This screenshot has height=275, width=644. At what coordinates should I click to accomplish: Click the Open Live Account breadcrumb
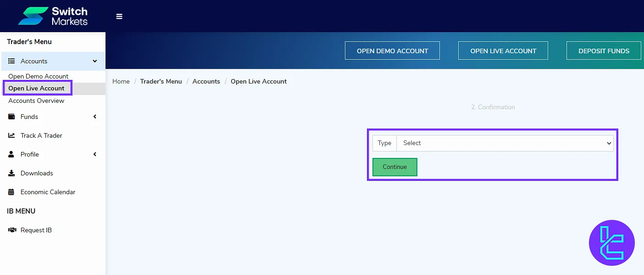pos(259,81)
